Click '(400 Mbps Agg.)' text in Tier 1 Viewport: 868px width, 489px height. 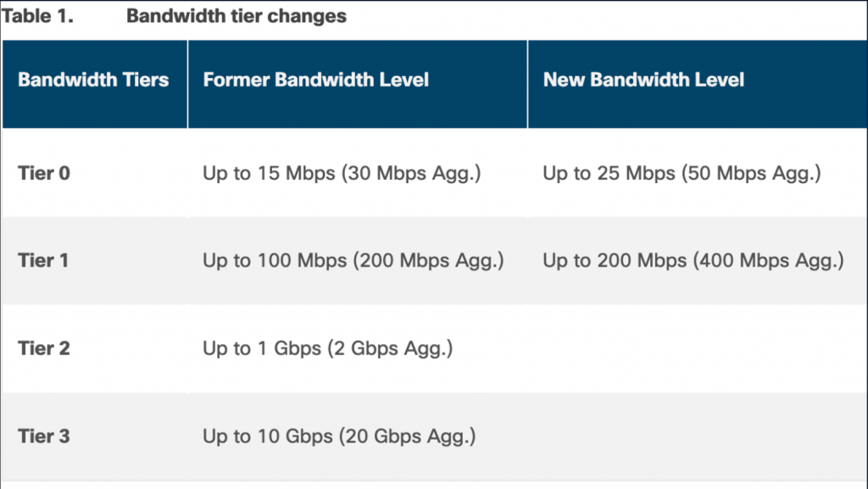tap(768, 261)
